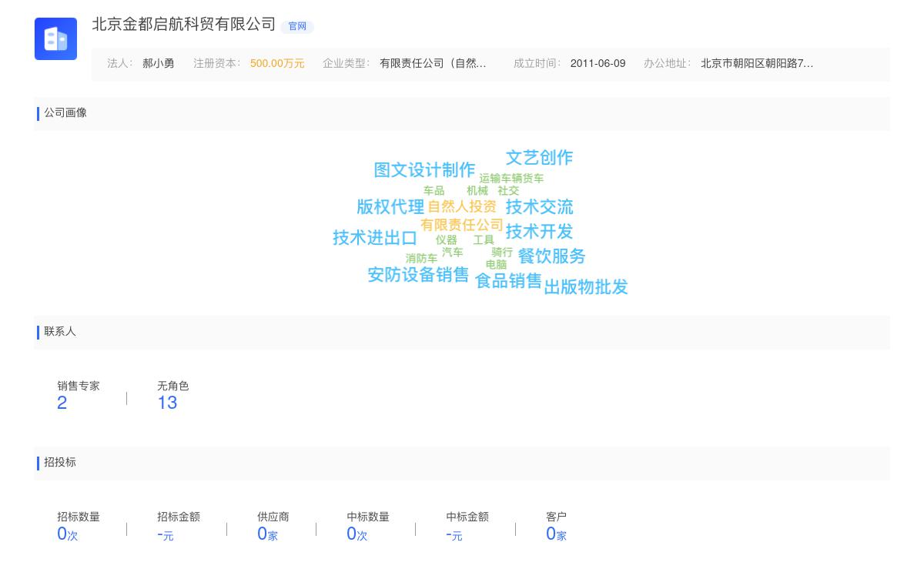Viewport: 924px width, 579px height.
Task: Select word cloud tag 骑行
Action: click(502, 253)
